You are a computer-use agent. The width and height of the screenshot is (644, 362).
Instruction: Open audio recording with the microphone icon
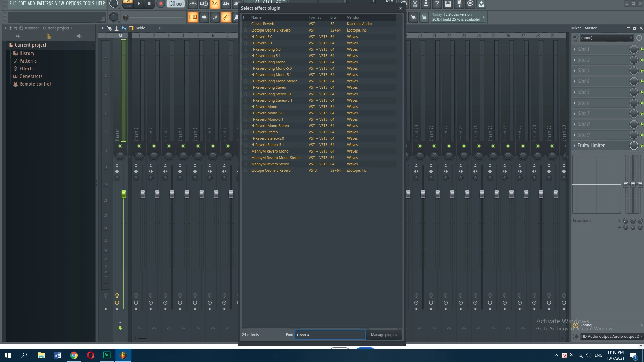tap(426, 4)
